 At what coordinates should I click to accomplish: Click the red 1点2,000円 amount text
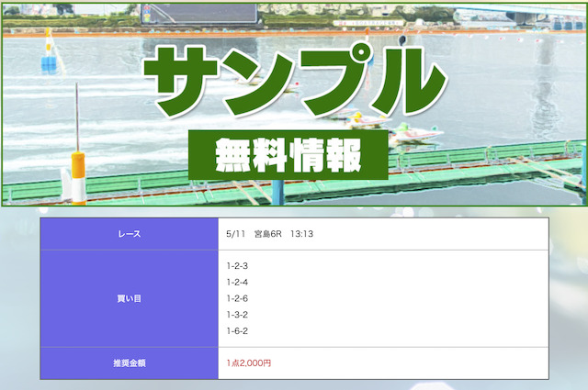point(249,363)
